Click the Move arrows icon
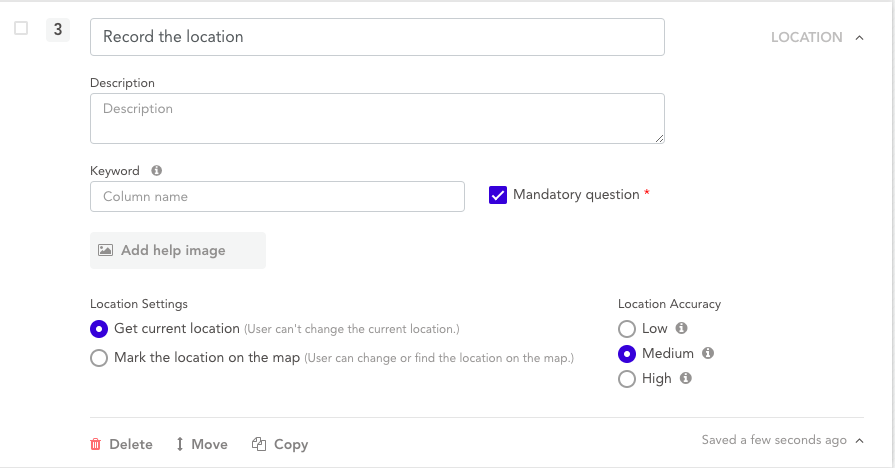 180,444
